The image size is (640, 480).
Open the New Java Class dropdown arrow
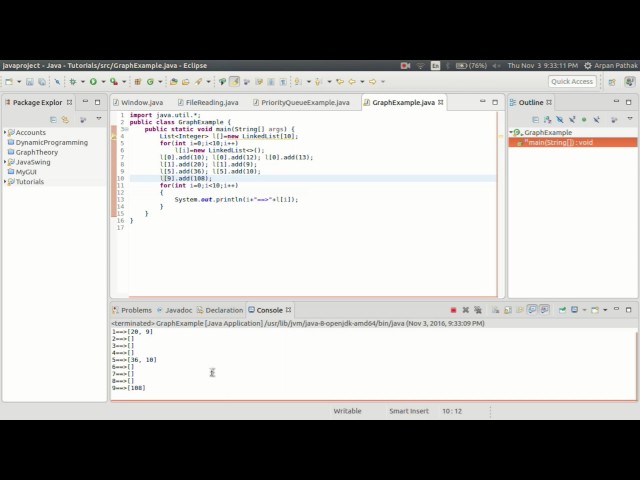(x=160, y=82)
